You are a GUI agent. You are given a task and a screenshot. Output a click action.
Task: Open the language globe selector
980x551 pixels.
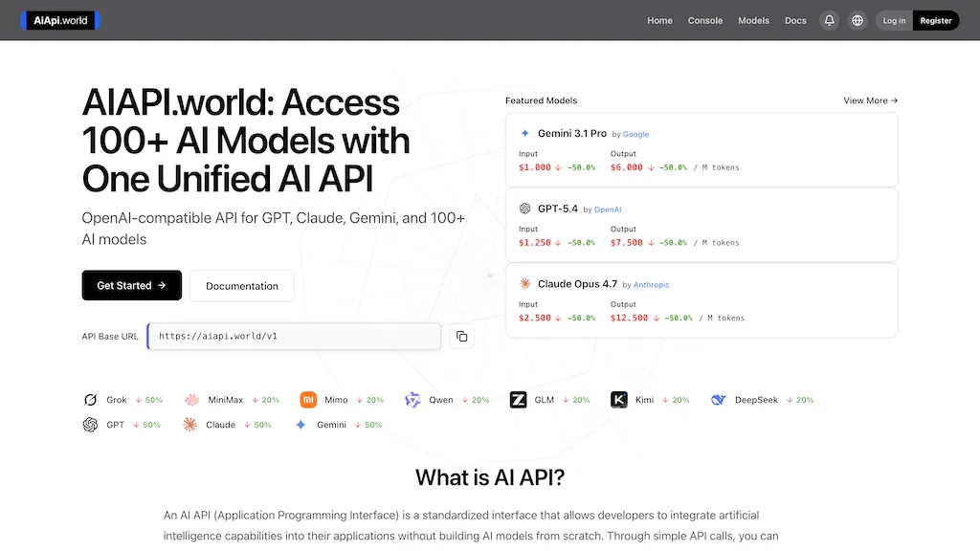click(x=857, y=21)
